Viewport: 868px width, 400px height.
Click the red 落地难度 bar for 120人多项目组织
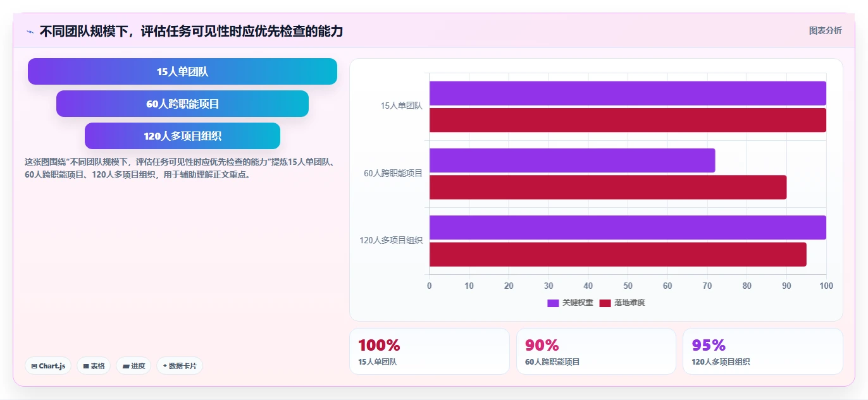[618, 254]
